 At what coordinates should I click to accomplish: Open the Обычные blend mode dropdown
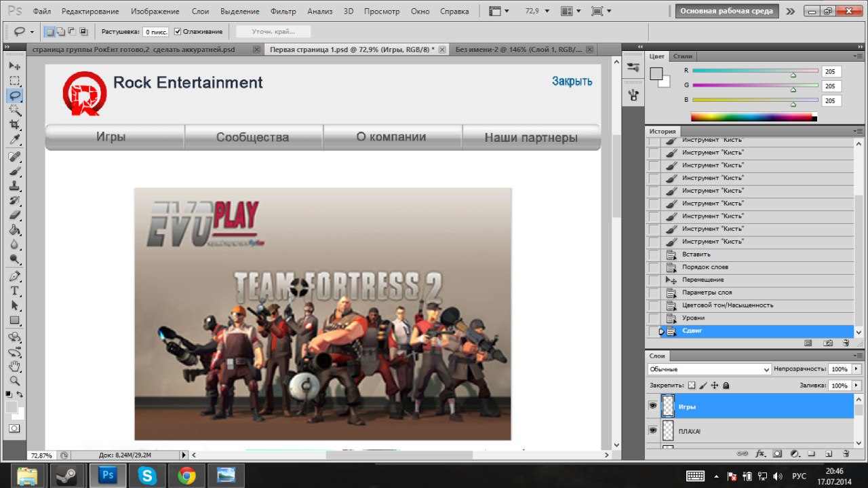pyautogui.click(x=709, y=369)
